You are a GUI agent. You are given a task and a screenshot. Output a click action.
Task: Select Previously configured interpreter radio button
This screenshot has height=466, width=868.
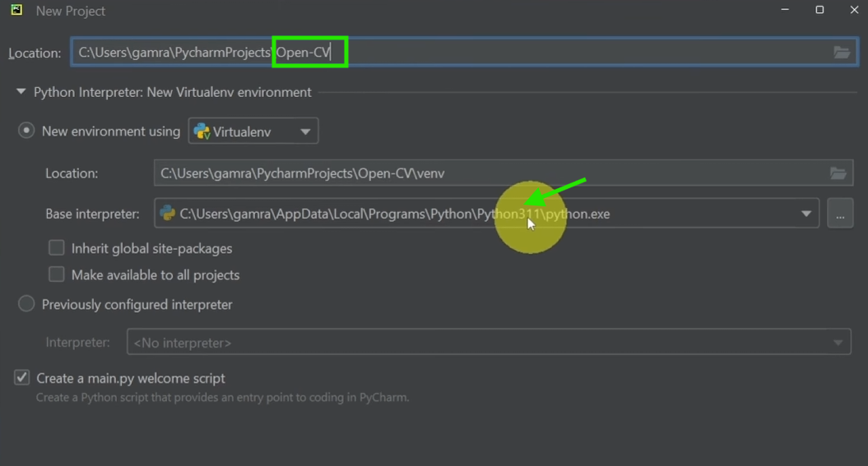click(x=26, y=303)
